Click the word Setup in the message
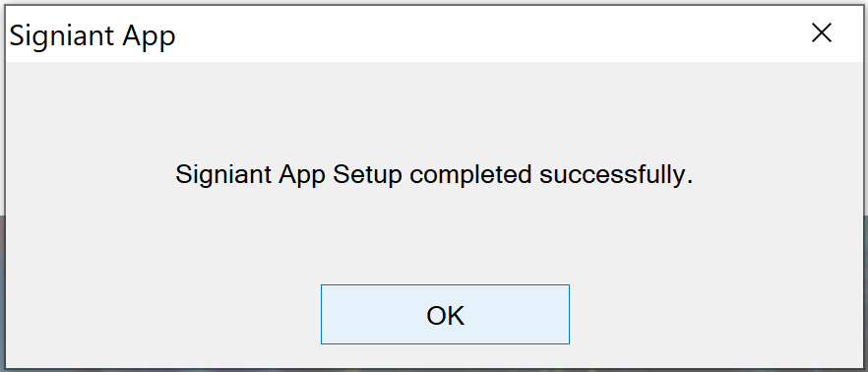The width and height of the screenshot is (868, 372). click(x=367, y=176)
